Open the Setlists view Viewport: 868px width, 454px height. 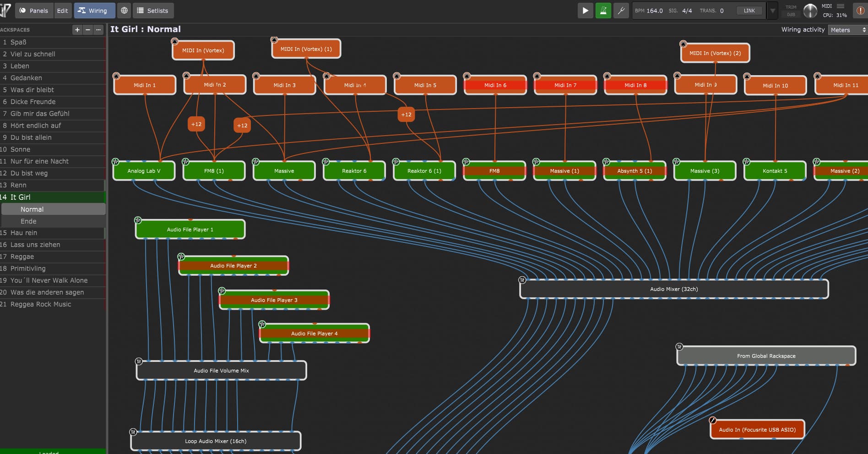point(152,11)
